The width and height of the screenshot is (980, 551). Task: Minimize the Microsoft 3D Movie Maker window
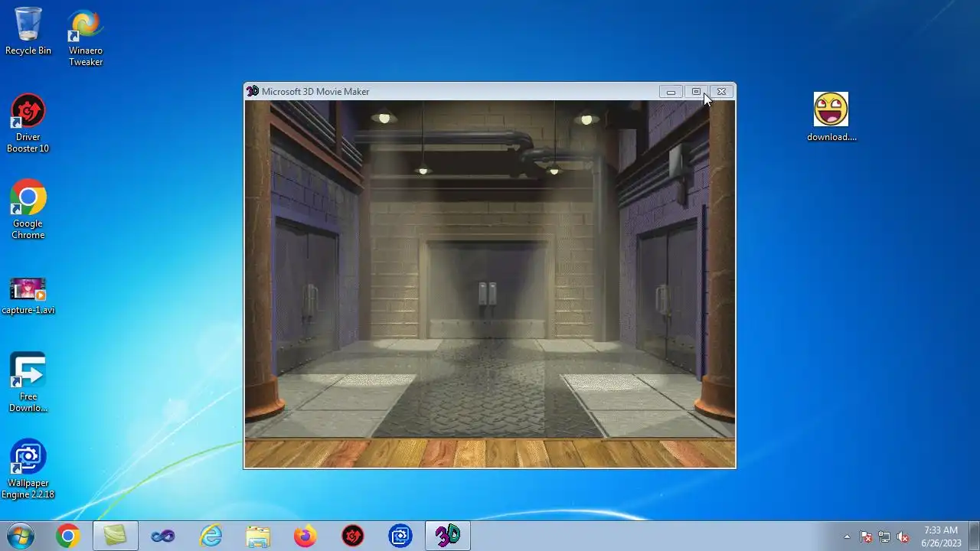[x=671, y=92]
